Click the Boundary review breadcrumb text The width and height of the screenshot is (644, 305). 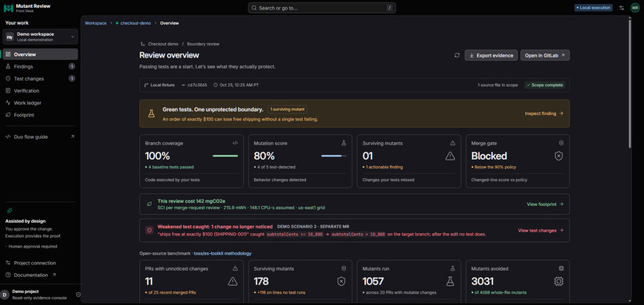pyautogui.click(x=203, y=44)
